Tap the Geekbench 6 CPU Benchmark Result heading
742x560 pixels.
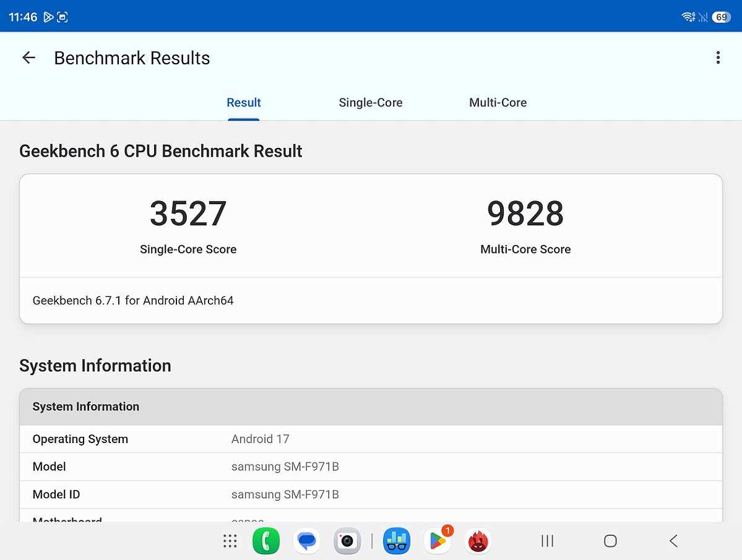click(161, 152)
